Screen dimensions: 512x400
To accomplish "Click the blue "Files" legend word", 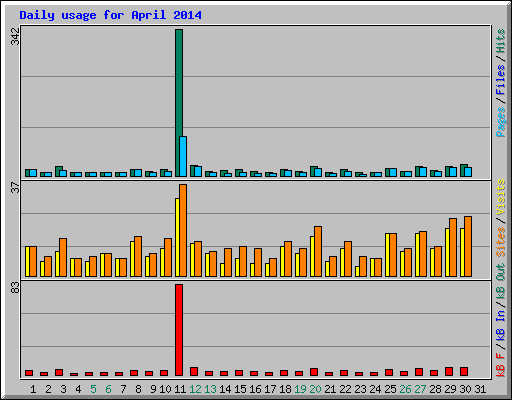I will point(500,80).
